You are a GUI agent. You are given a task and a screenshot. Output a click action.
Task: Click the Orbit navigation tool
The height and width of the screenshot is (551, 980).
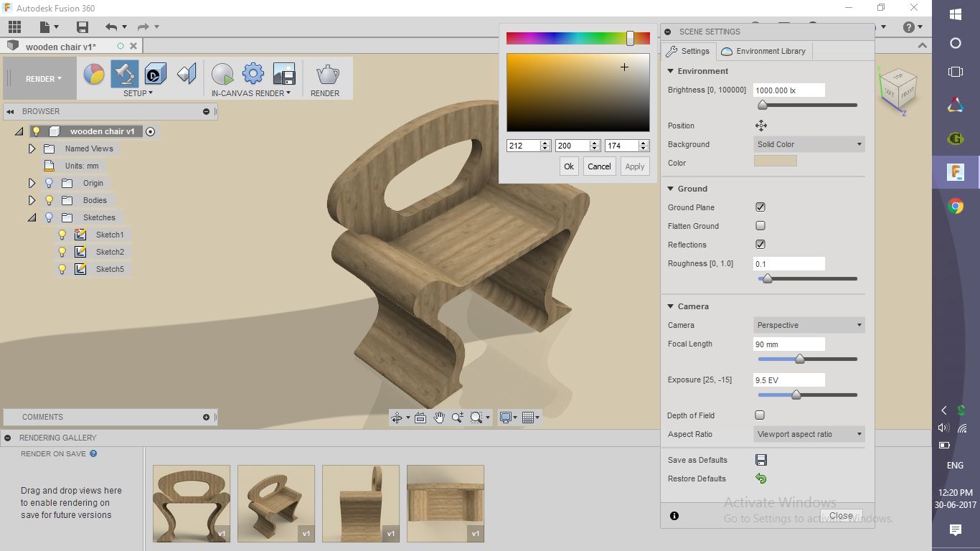[397, 418]
